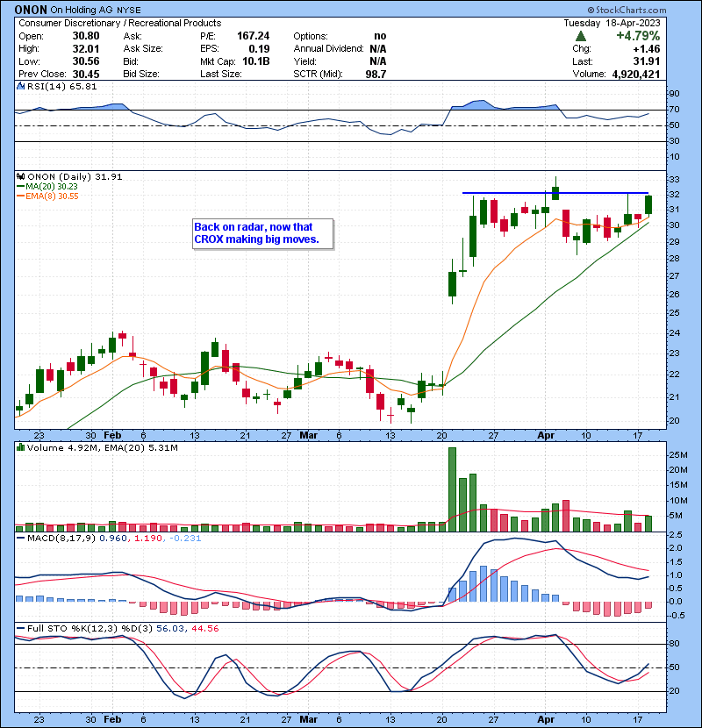
Task: Click the volume bars icon beside Volume label
Action: (x=20, y=447)
